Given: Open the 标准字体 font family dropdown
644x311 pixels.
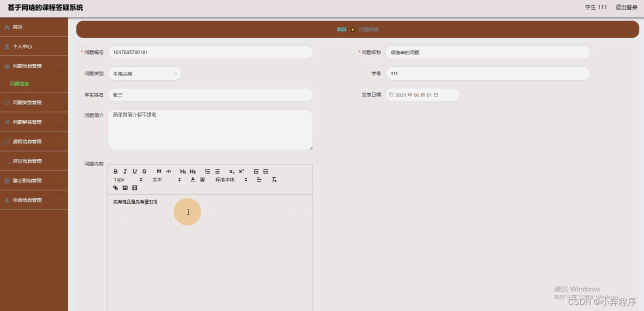Looking at the screenshot, I should (231, 179).
